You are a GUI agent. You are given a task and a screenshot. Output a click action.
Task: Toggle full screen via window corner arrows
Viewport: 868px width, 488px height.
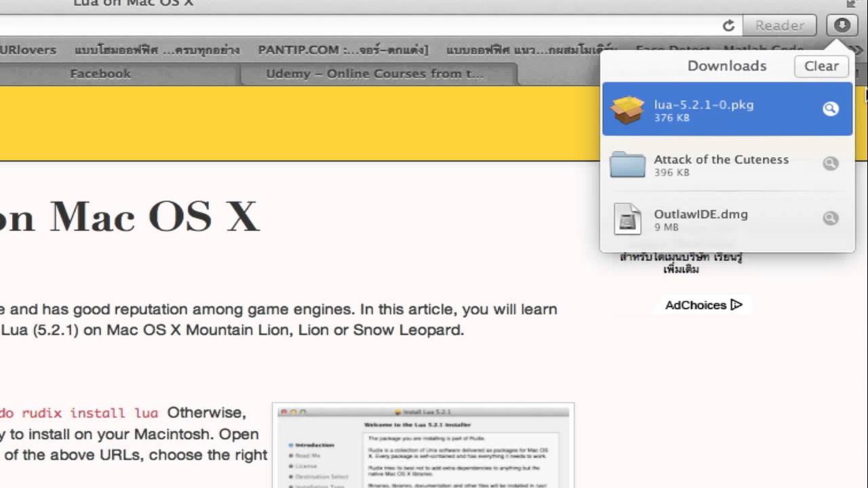(x=852, y=3)
